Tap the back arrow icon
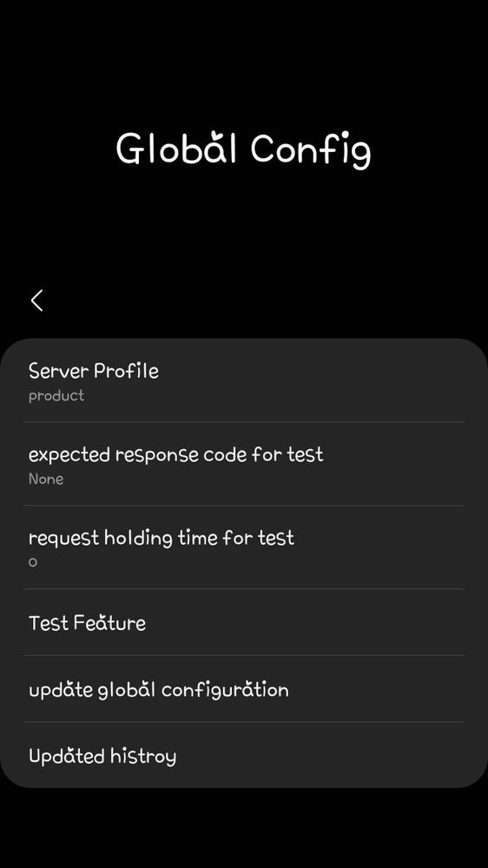The image size is (488, 868). pos(37,301)
